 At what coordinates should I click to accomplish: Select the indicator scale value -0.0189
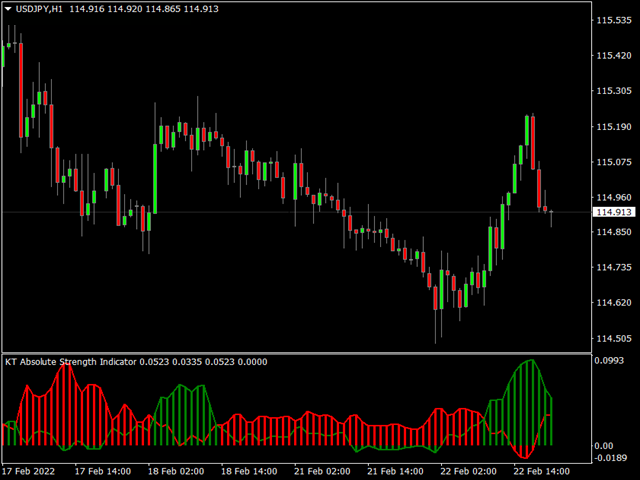610,458
